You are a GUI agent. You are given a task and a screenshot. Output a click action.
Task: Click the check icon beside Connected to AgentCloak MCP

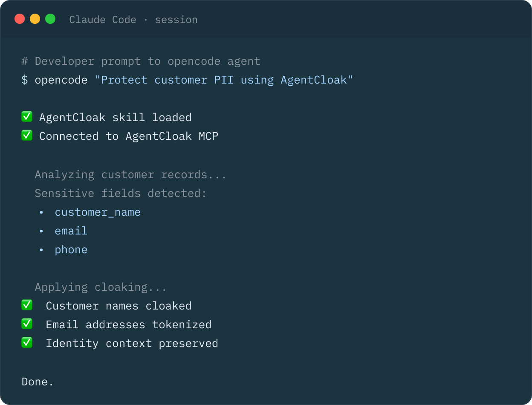coord(27,135)
